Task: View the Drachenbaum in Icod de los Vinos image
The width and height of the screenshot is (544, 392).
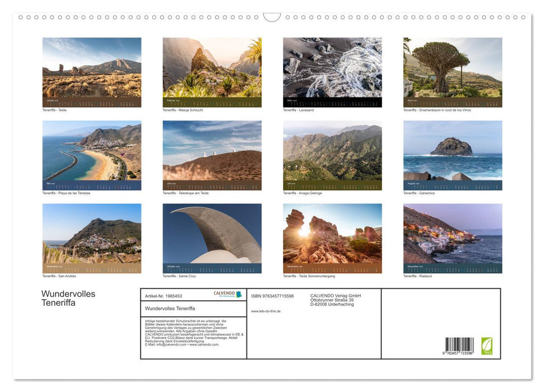Action: [452, 72]
